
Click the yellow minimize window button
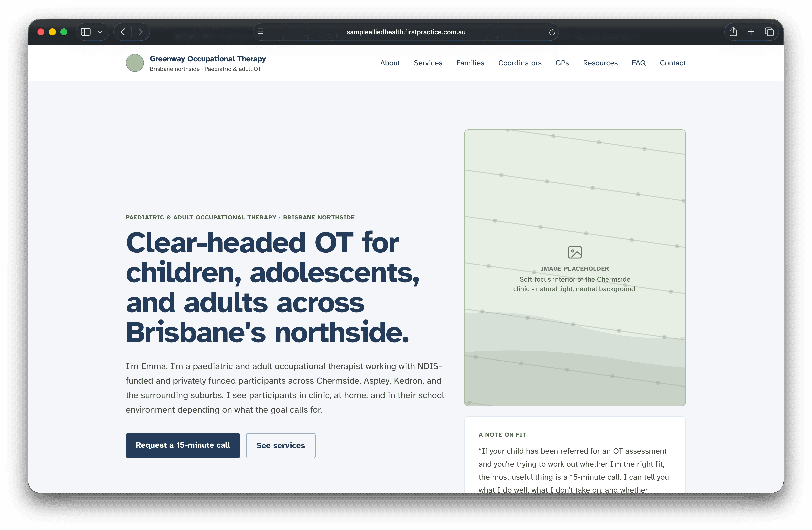pos(52,32)
